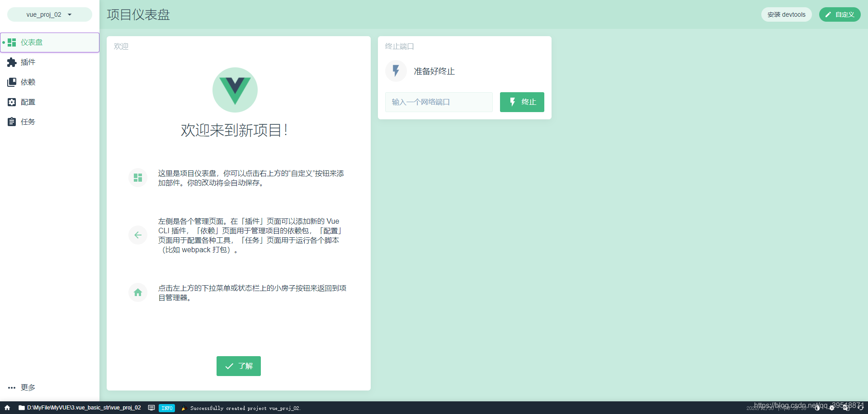The image size is (868, 414).
Task: Open the log console icon in status bar
Action: point(151,408)
